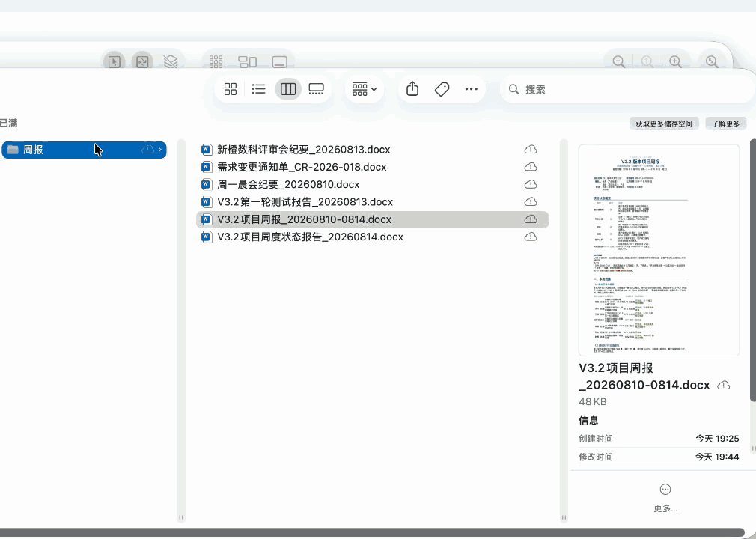Screen dimensions: 756x539
Task: Select pointer tool in background window
Action: [x=115, y=61]
